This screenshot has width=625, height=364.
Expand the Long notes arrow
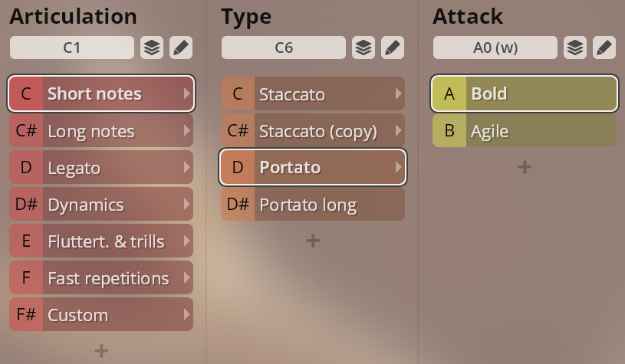(x=186, y=131)
